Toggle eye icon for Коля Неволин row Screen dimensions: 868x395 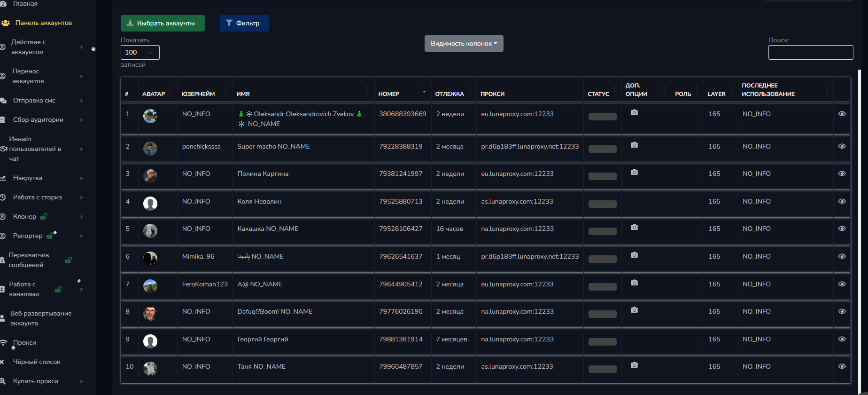click(842, 201)
